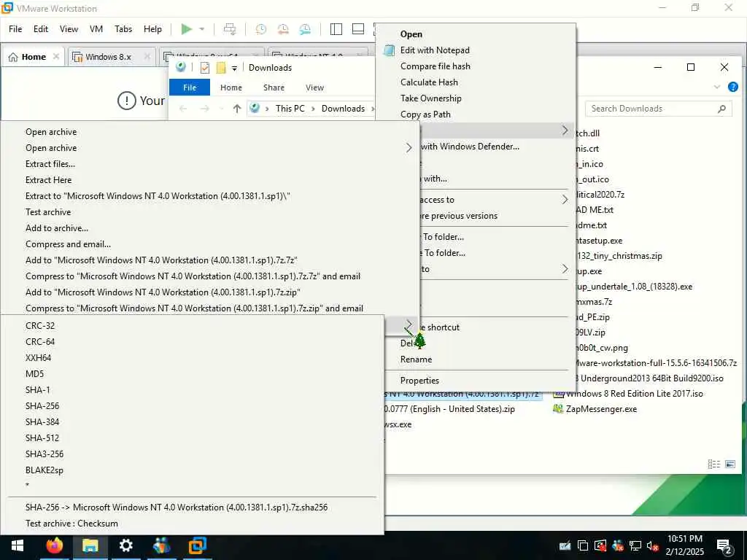This screenshot has height=560, width=747.
Task: Open the Explorer Share ribbon tab
Action: (x=274, y=87)
